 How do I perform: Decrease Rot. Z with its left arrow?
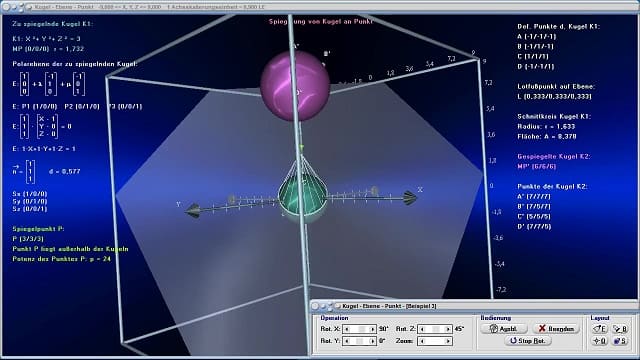[422, 329]
